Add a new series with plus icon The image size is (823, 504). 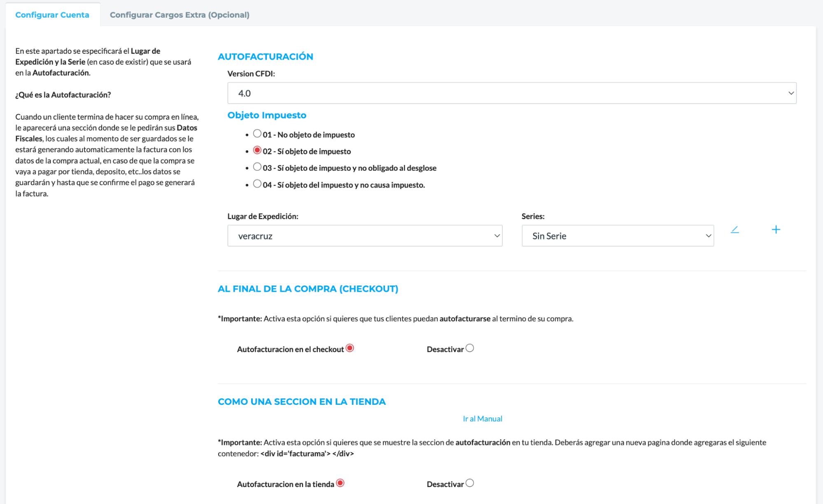coord(776,230)
